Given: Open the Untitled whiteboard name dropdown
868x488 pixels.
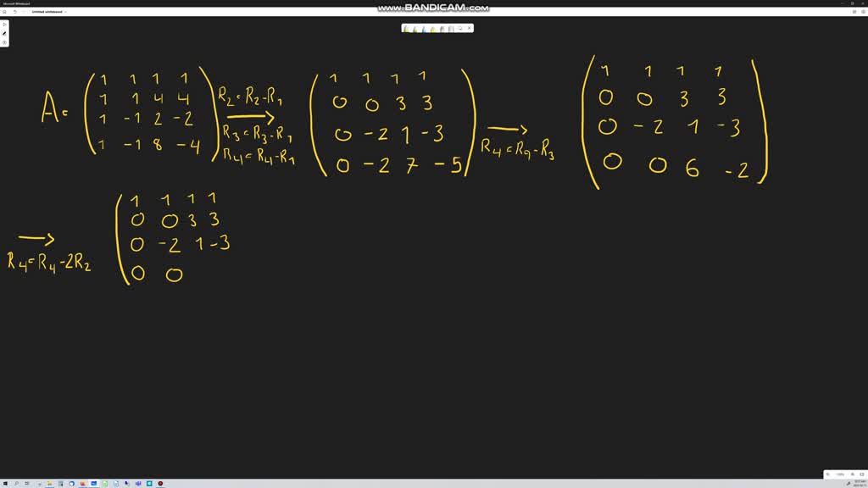Looking at the screenshot, I should (x=66, y=13).
